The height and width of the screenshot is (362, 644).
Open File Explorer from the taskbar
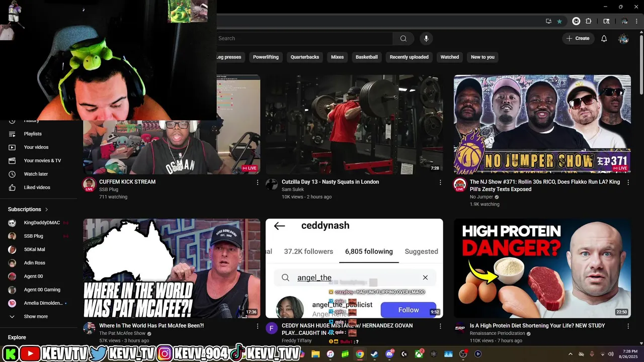point(315,354)
